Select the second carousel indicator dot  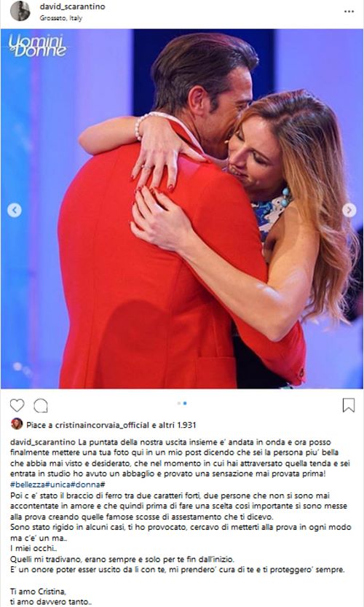pyautogui.click(x=185, y=404)
